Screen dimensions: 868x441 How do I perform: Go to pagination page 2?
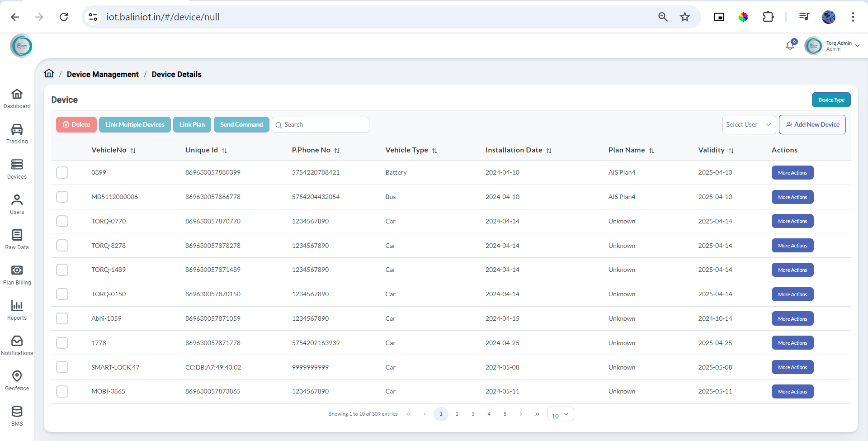(x=457, y=414)
